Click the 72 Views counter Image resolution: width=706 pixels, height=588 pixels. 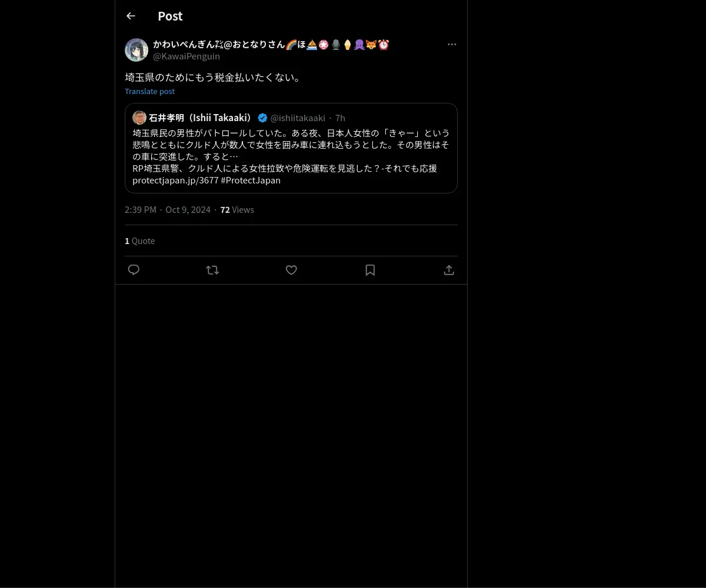point(237,209)
